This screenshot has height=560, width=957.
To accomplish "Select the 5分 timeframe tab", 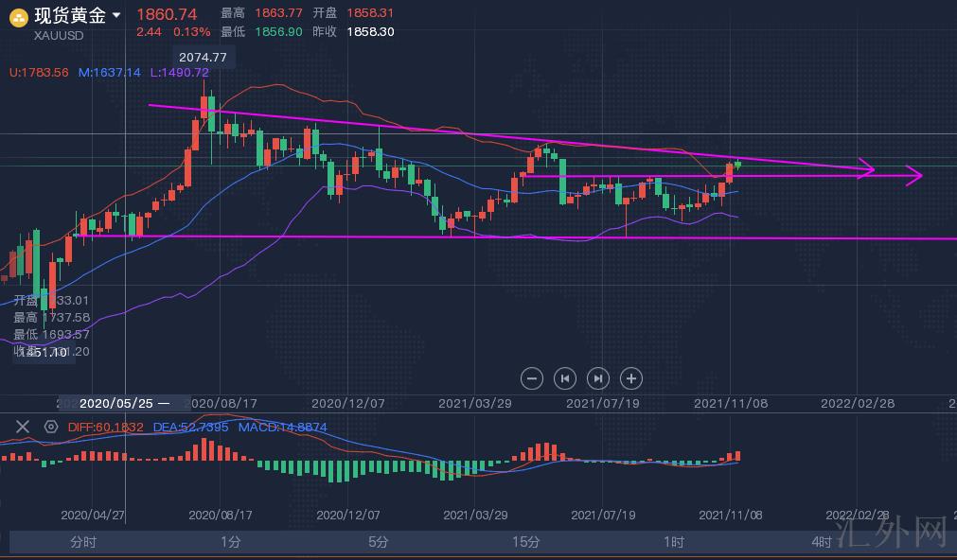I will [x=379, y=542].
